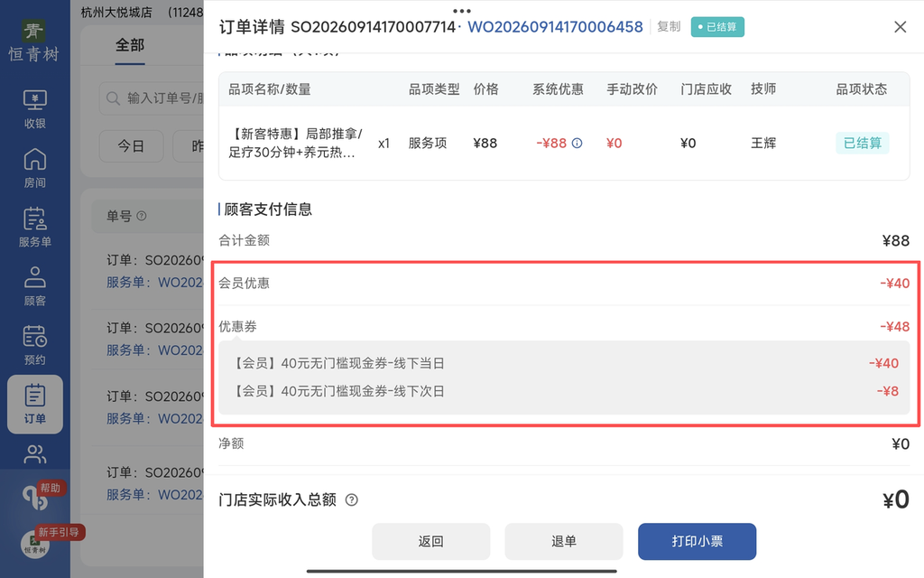Image resolution: width=924 pixels, height=578 pixels.
Task: Click the 门店应收 column header
Action: click(x=706, y=89)
